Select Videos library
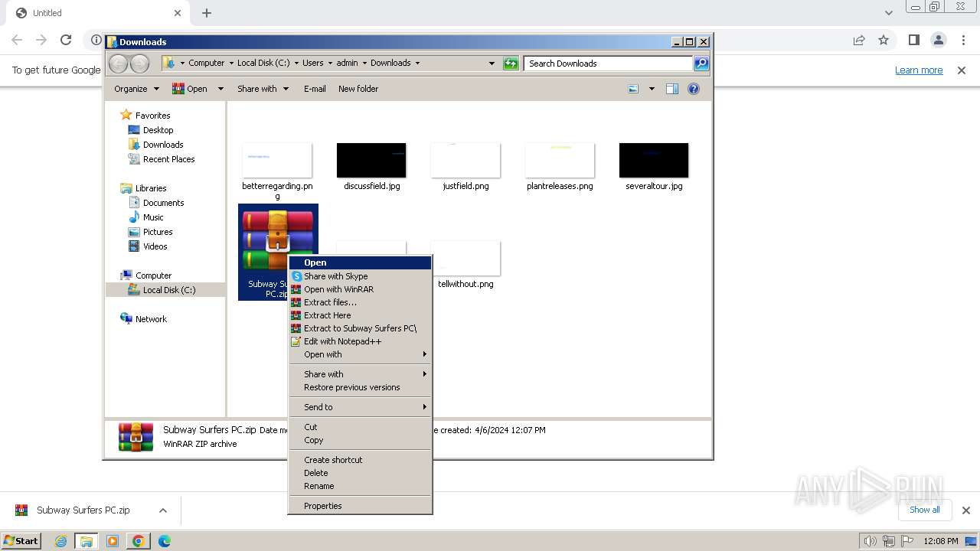Viewport: 980px width, 551px height. click(155, 246)
